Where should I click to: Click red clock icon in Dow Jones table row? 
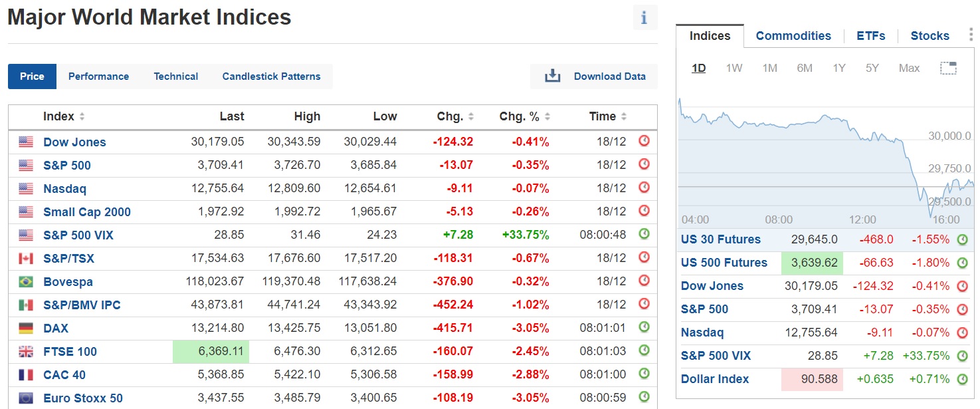point(644,141)
